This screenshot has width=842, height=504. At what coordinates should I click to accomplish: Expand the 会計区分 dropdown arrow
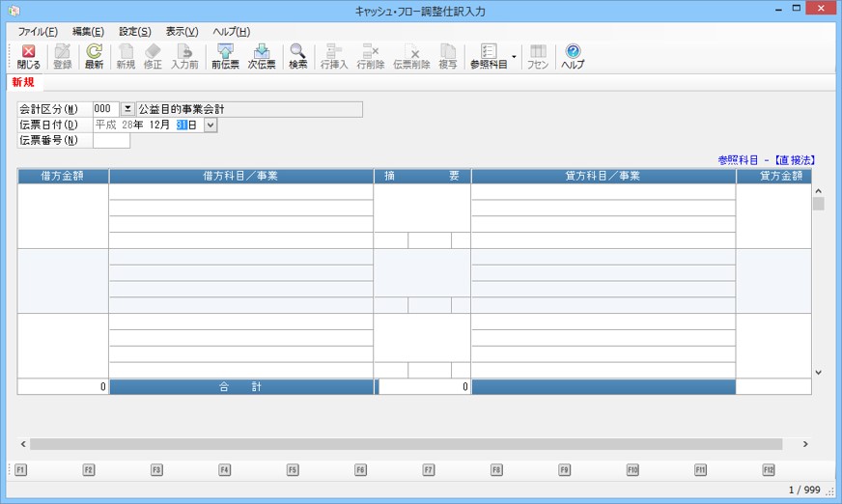coord(127,109)
